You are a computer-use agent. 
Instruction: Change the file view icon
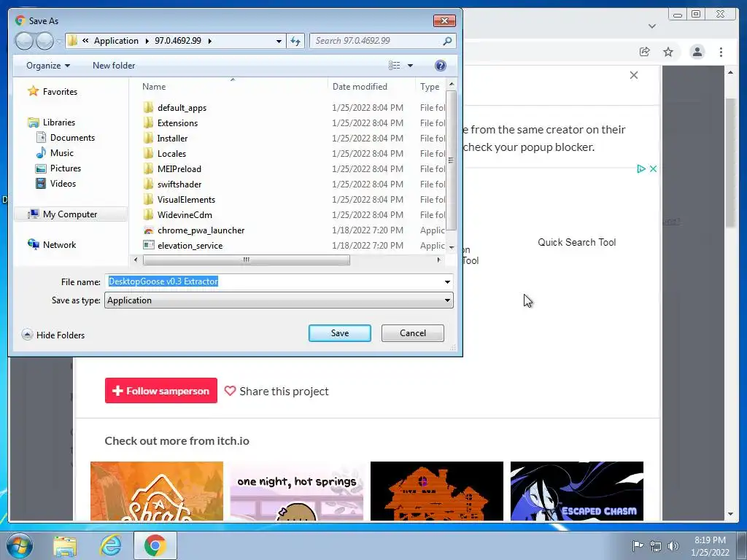tap(395, 66)
